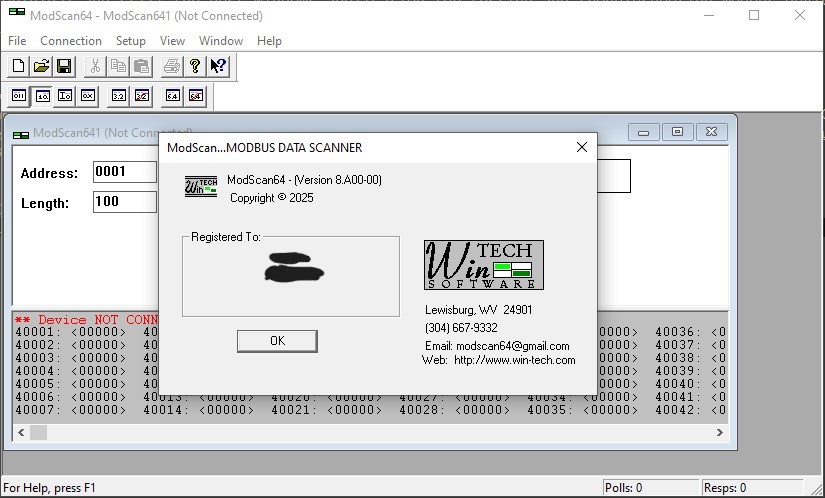The width and height of the screenshot is (825, 498).
Task: Click register row '40006: <00000>'
Action: tap(71, 397)
